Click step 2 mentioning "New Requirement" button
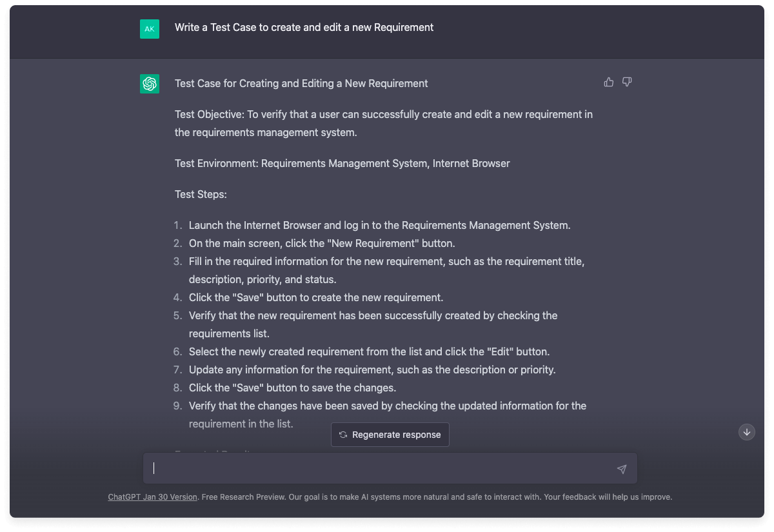The height and width of the screenshot is (532, 774). coord(322,244)
